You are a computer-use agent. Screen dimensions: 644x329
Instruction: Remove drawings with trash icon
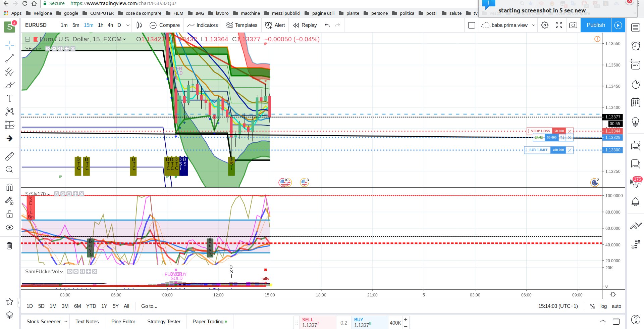pyautogui.click(x=9, y=245)
